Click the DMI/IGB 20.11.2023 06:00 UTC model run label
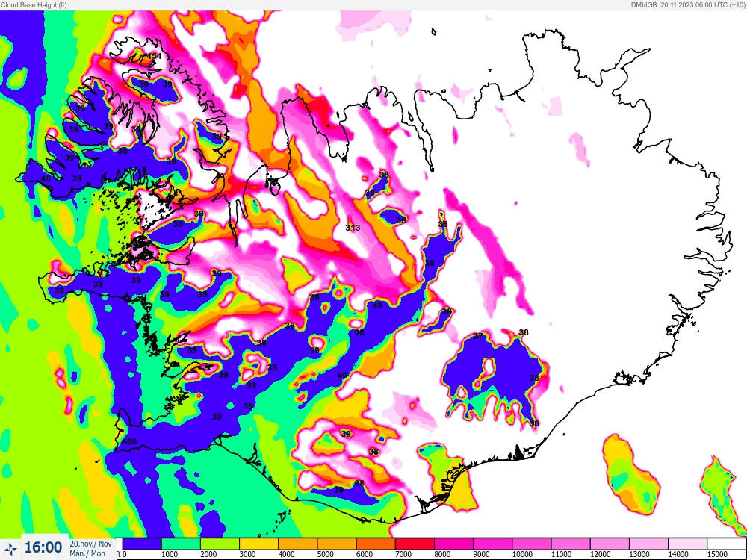The height and width of the screenshot is (560, 747). [688, 4]
